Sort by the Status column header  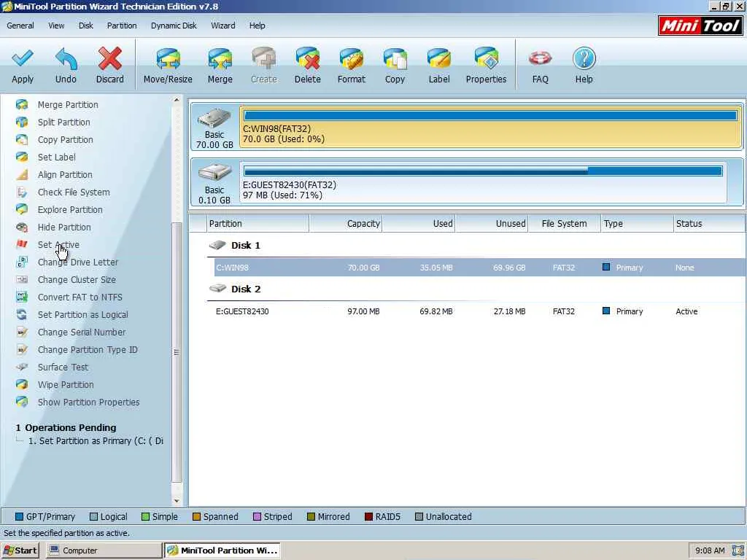click(709, 223)
